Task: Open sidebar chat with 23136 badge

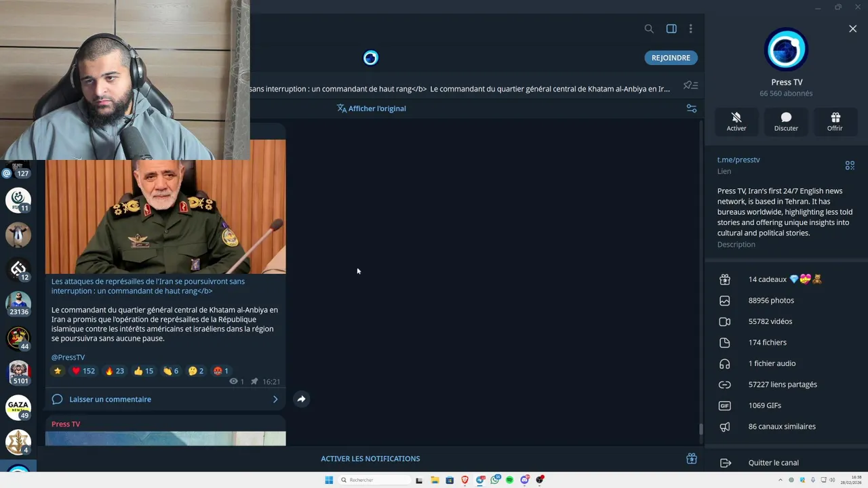Action: [x=18, y=304]
